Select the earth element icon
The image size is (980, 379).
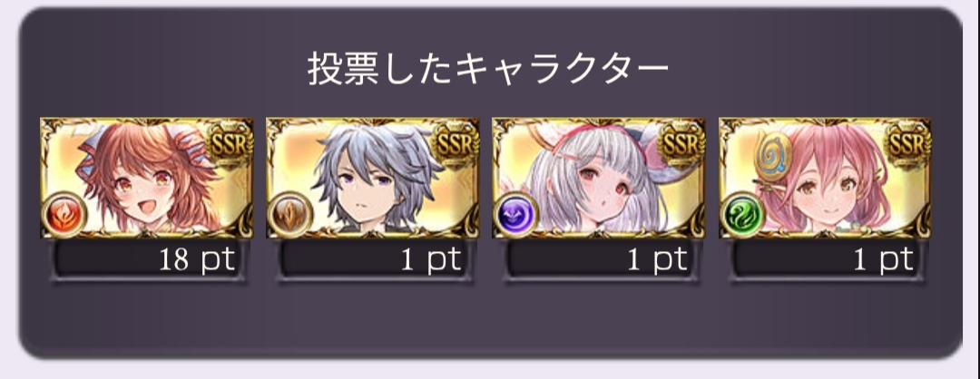click(x=289, y=214)
